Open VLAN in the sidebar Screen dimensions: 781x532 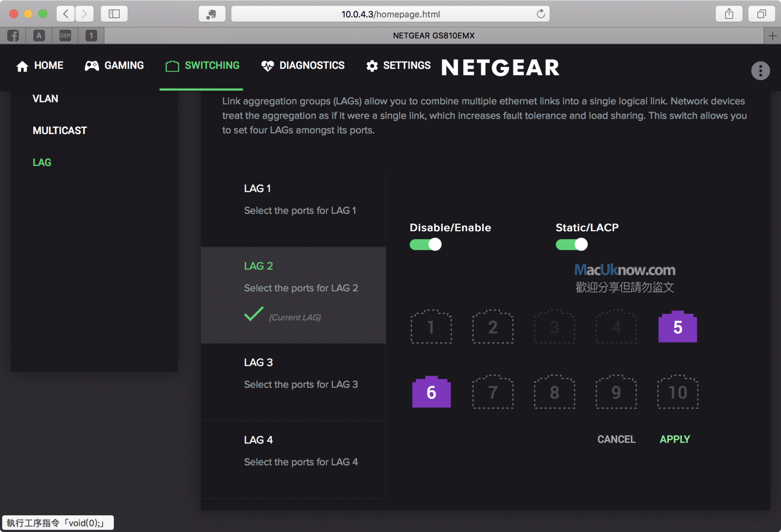[x=45, y=99]
